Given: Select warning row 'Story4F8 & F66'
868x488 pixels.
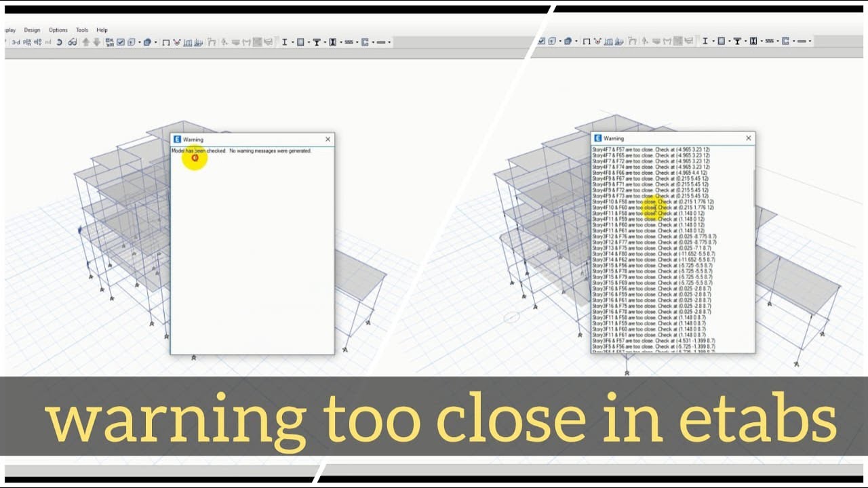Looking at the screenshot, I should (650, 172).
